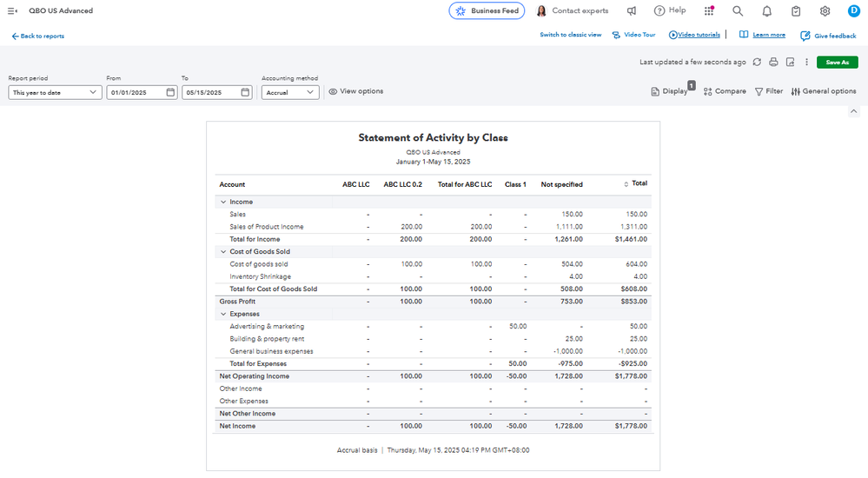This screenshot has height=478, width=868.
Task: Click the announcements megaphone icon
Action: (x=632, y=11)
